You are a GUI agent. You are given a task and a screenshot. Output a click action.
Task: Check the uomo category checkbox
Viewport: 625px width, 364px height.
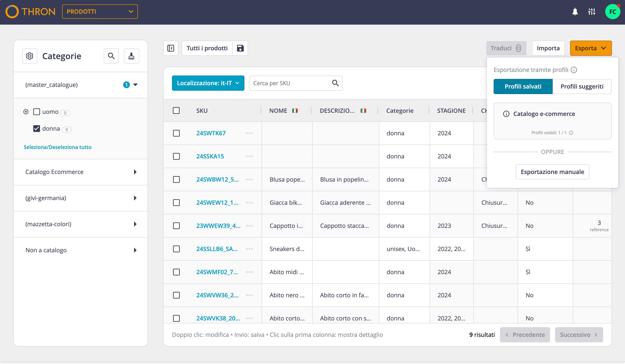click(37, 112)
